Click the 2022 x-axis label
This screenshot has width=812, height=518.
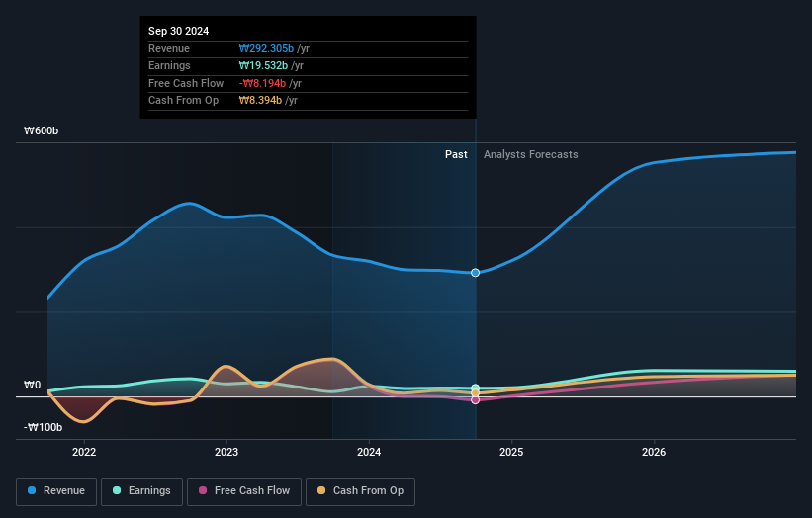pos(84,453)
